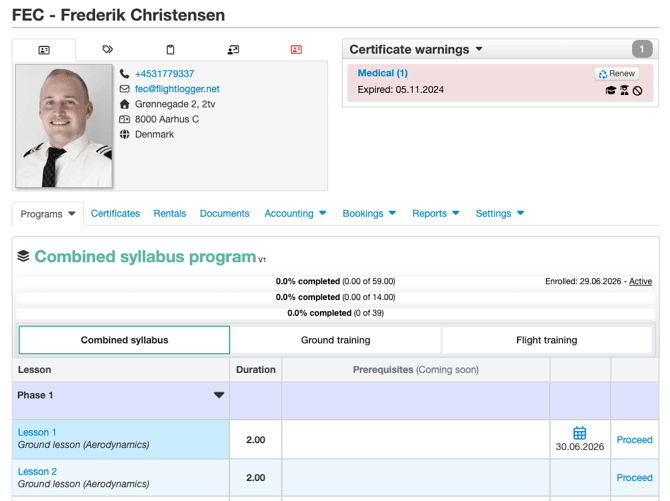Open the Reports dropdown menu
Viewport: 670px width, 501px height.
pos(455,213)
